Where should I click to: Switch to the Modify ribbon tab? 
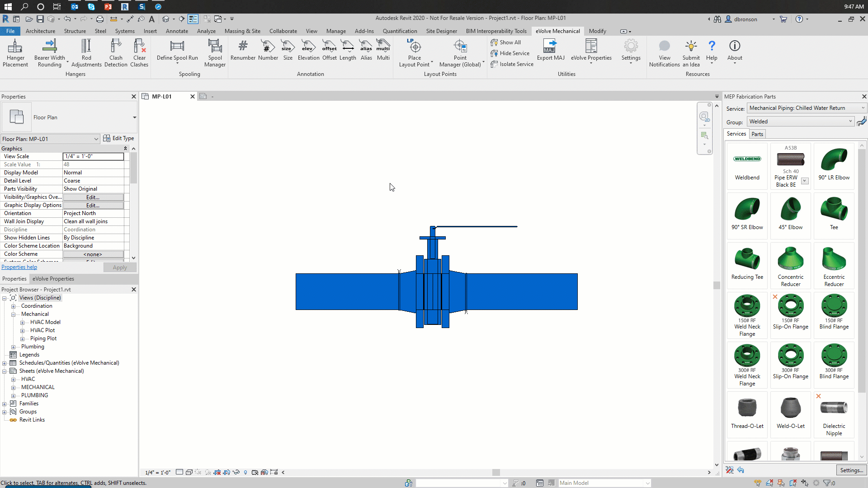[597, 31]
